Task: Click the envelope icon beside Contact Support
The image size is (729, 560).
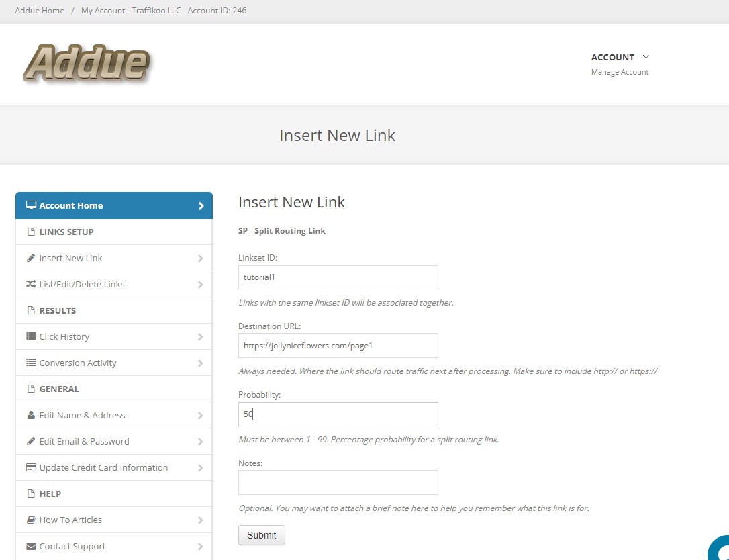Action: (x=31, y=546)
